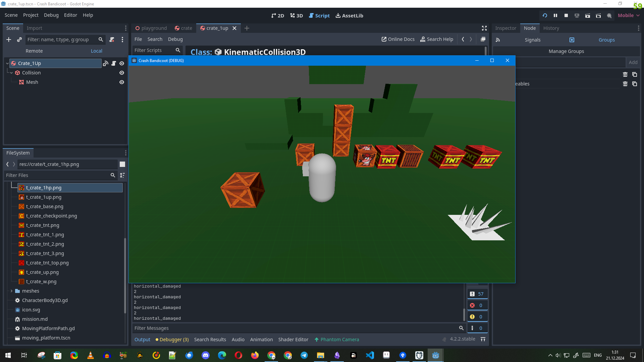Collapse the Collision tree node

pyautogui.click(x=11, y=73)
